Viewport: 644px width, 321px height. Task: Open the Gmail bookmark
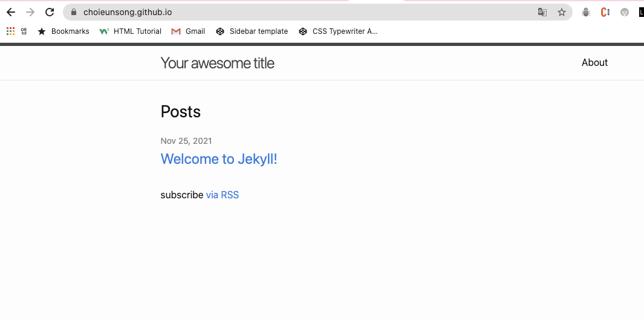[188, 31]
